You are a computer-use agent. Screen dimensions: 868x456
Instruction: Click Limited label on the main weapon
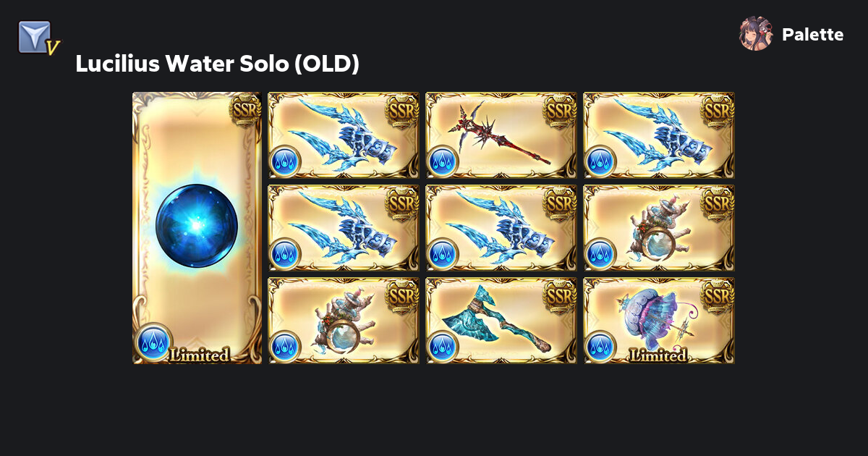199,355
